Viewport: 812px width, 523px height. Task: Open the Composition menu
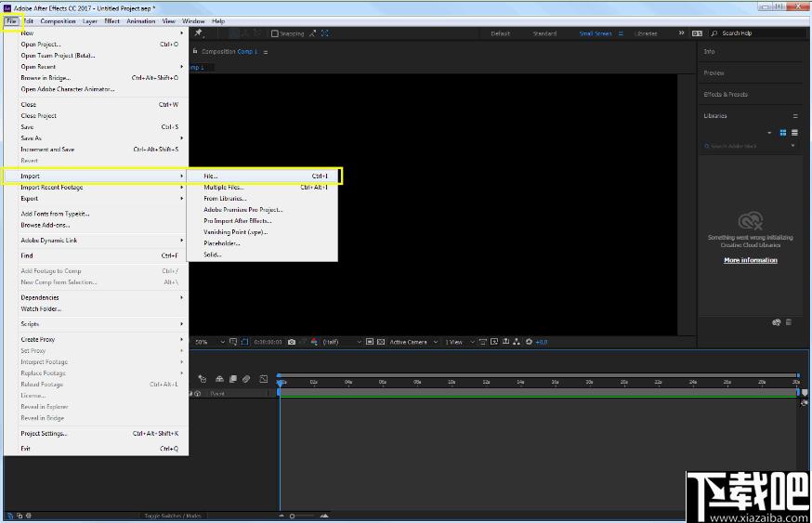58,21
